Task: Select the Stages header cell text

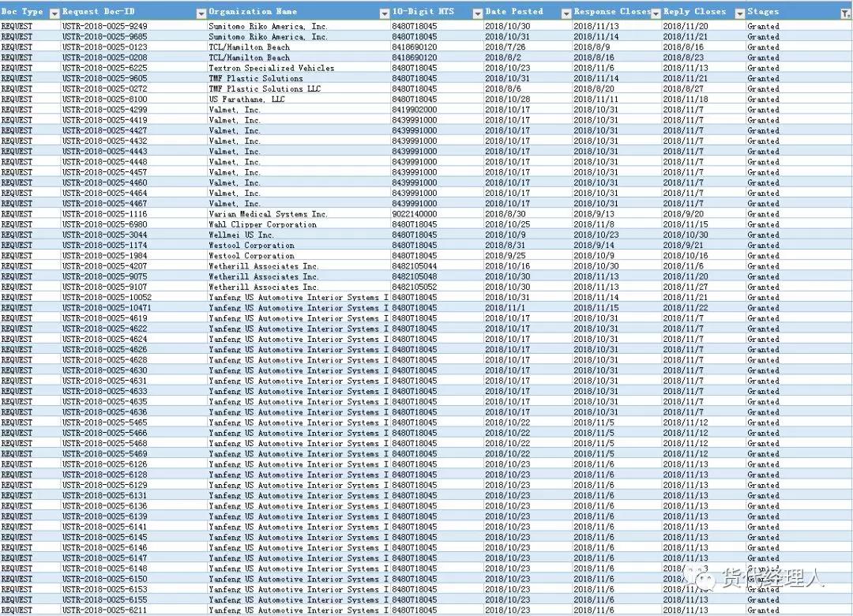Action: (x=763, y=11)
